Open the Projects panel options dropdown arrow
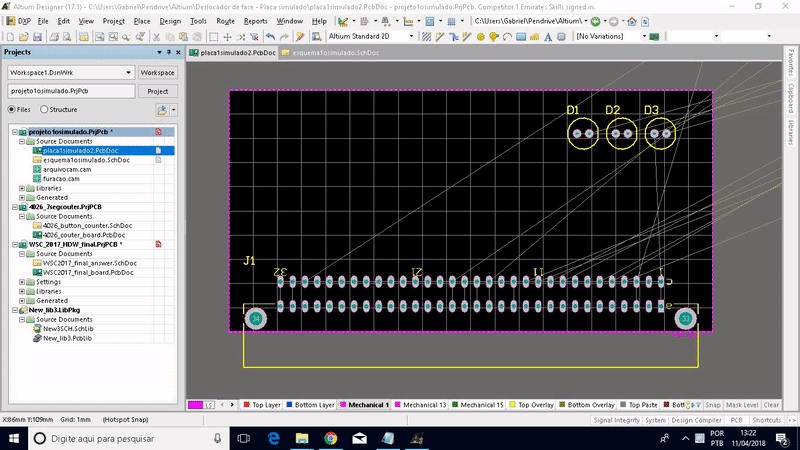The width and height of the screenshot is (800, 450). click(x=159, y=52)
